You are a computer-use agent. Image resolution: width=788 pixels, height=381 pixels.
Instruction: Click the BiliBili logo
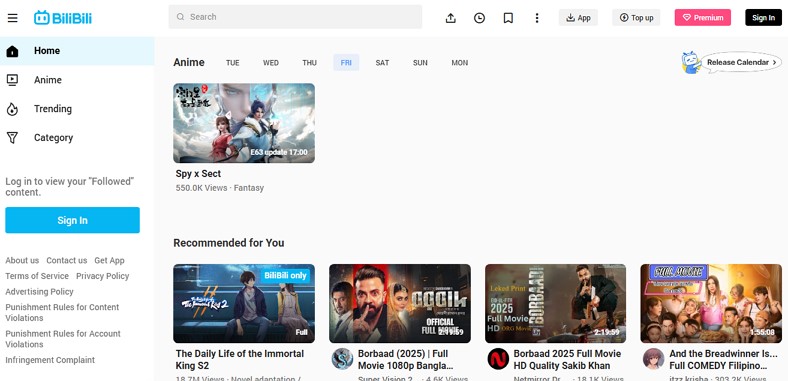click(63, 18)
